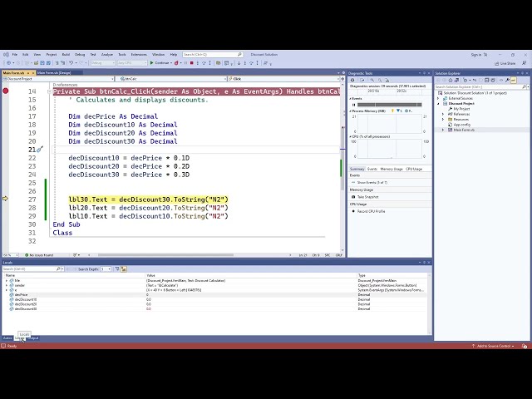Open the Any CPU platform dropdown
This screenshot has height=399, width=532.
point(132,63)
